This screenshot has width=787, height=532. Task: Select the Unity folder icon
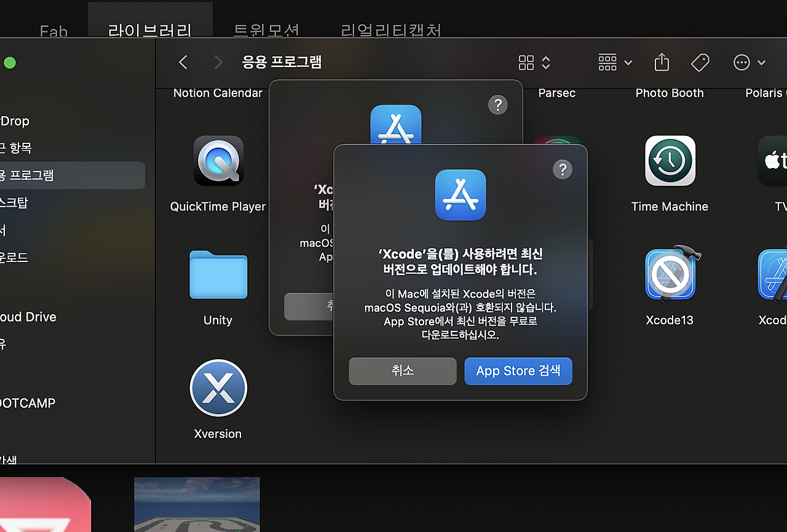pyautogui.click(x=218, y=274)
